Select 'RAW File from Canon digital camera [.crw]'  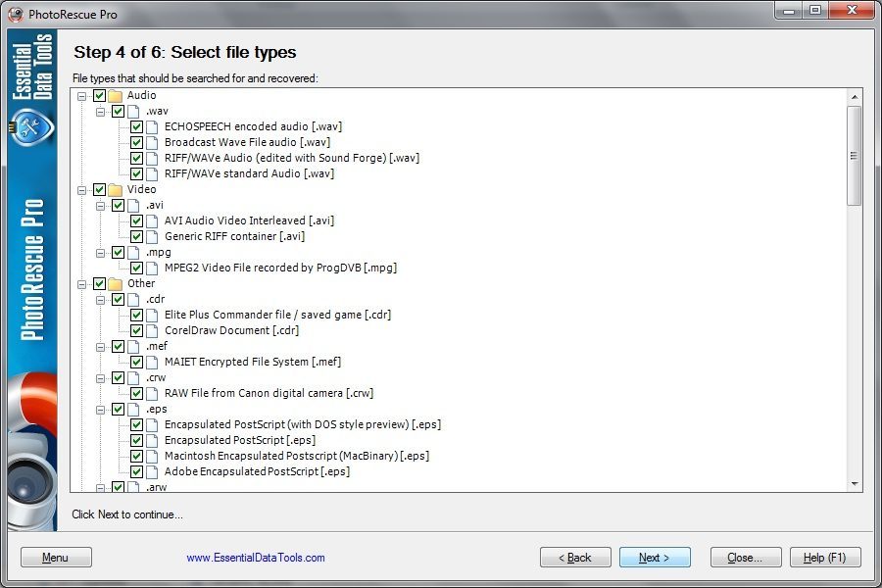click(x=269, y=393)
